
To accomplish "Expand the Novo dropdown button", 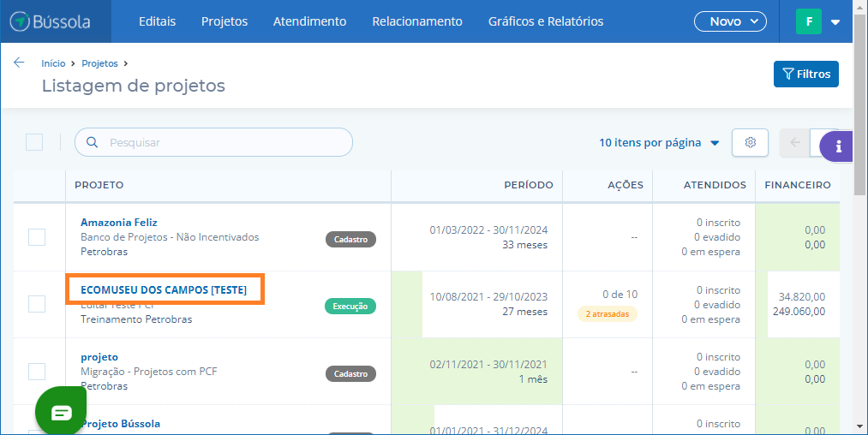I will click(730, 21).
